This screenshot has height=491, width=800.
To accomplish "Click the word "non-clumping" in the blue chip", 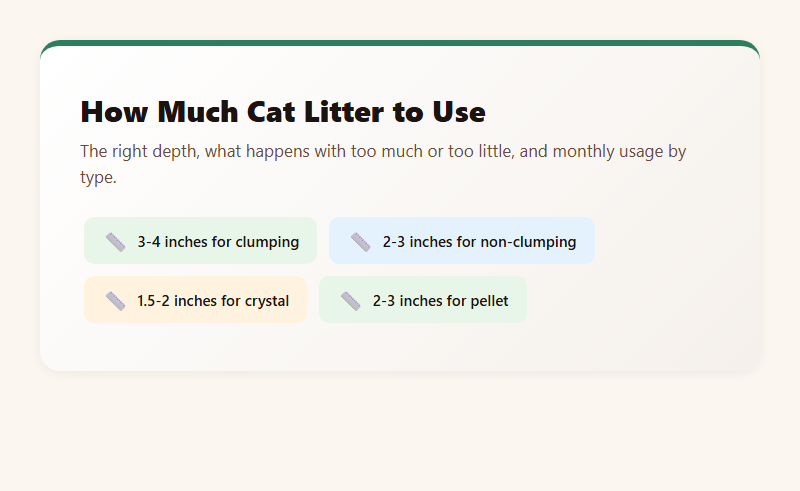I will tap(530, 242).
